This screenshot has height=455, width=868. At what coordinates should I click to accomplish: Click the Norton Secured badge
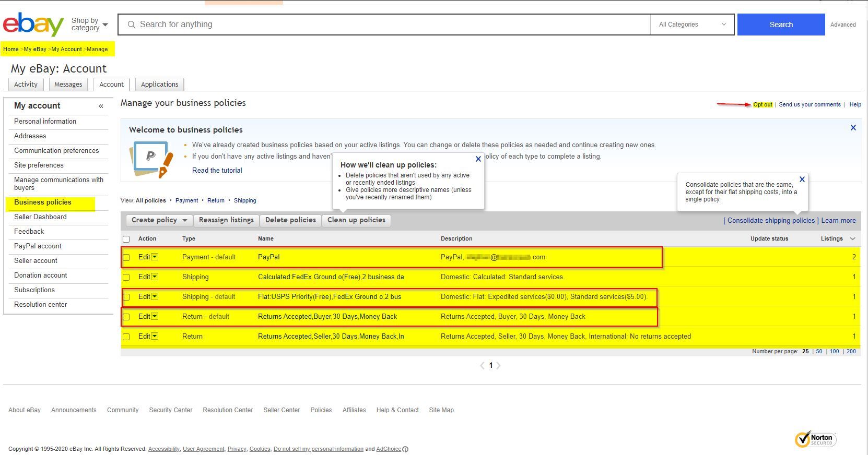click(x=815, y=439)
